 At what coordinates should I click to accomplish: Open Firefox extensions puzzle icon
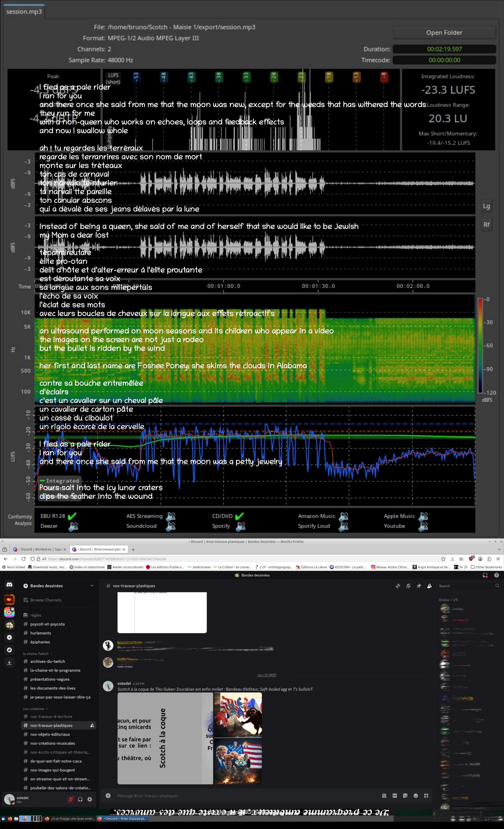point(489,559)
